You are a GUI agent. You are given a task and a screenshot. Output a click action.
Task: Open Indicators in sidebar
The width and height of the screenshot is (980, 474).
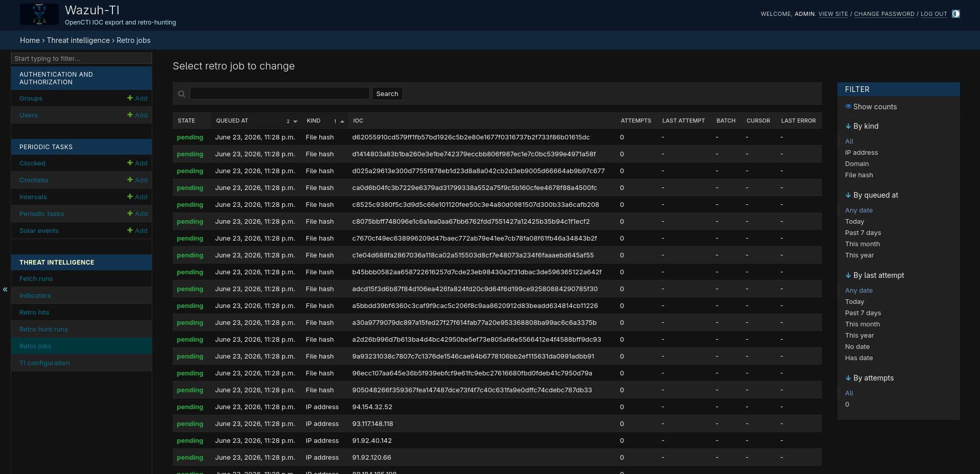pos(35,296)
